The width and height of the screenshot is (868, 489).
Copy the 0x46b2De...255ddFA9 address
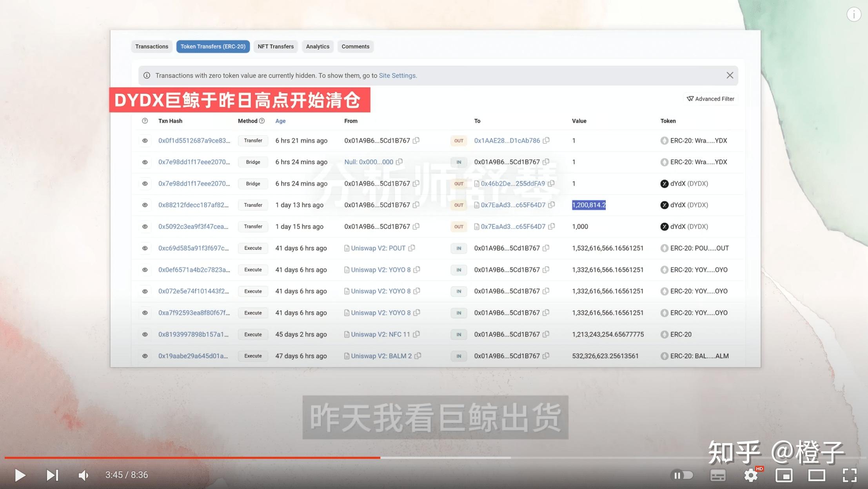pos(551,184)
